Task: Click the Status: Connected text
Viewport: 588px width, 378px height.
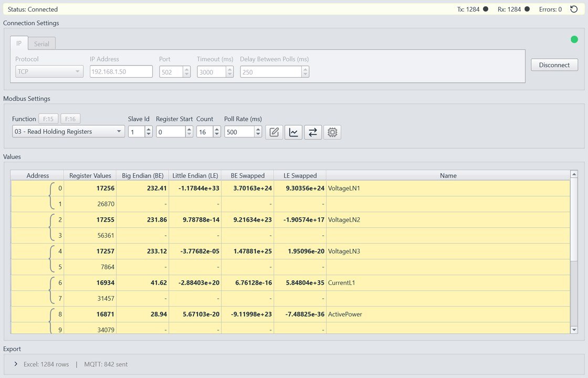Action: coord(33,9)
